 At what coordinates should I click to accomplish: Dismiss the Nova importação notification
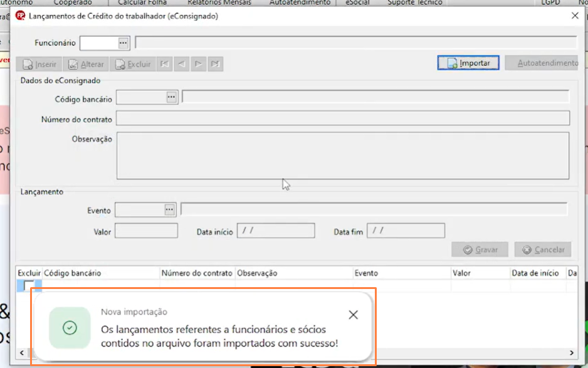click(x=354, y=315)
